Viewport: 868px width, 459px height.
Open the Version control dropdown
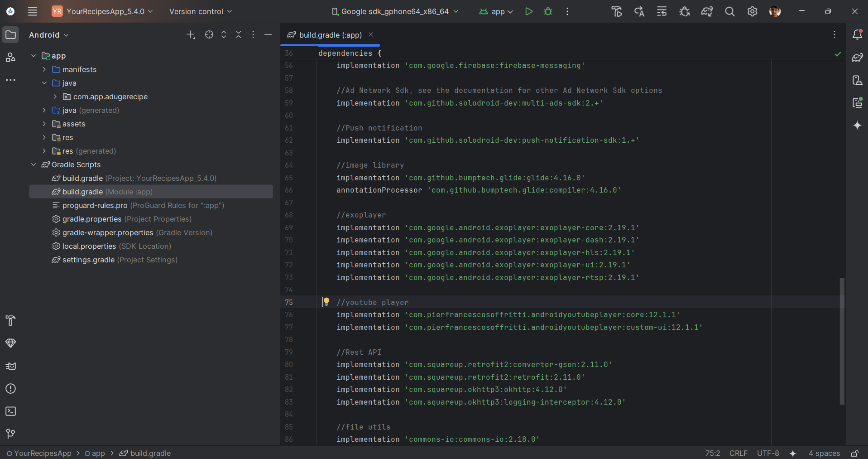click(200, 11)
